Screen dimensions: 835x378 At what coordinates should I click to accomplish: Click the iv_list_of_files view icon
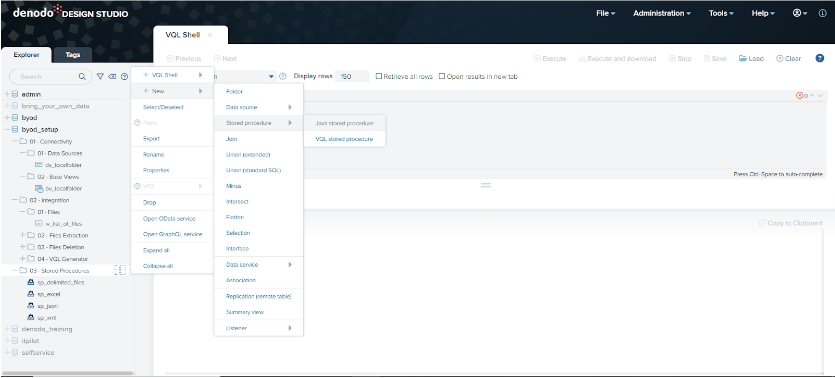click(x=39, y=224)
